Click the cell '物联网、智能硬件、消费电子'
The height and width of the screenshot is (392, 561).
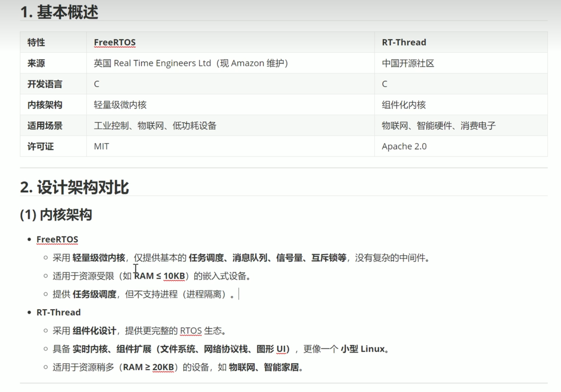[x=461, y=125]
